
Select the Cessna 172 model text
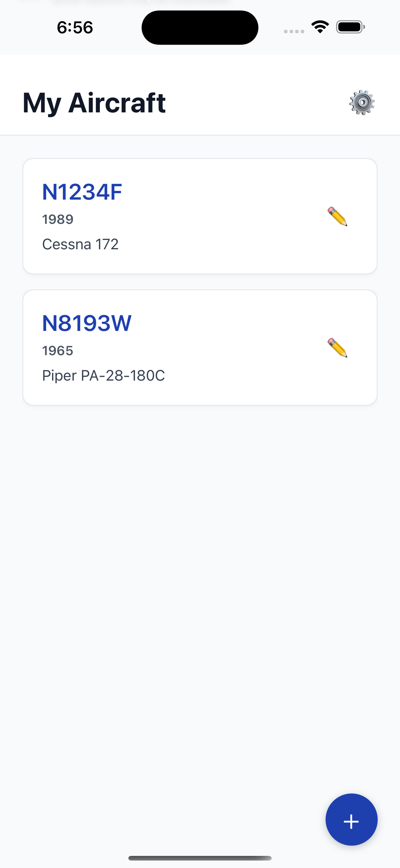(80, 244)
